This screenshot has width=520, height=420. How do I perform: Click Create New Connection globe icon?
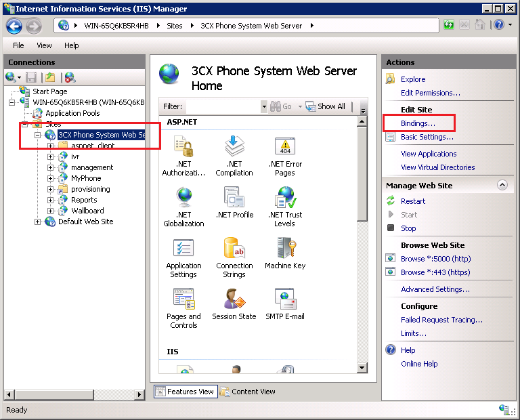coord(11,77)
